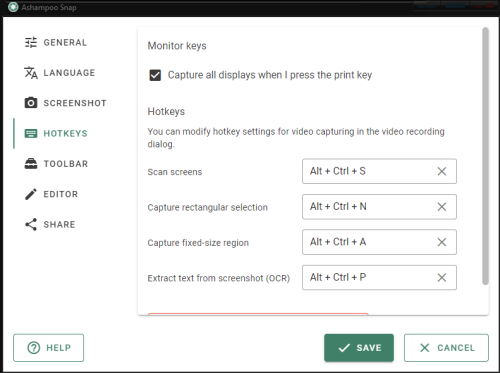This screenshot has width=500, height=373.
Task: Click the Hotkeys keyboard icon
Action: click(31, 133)
